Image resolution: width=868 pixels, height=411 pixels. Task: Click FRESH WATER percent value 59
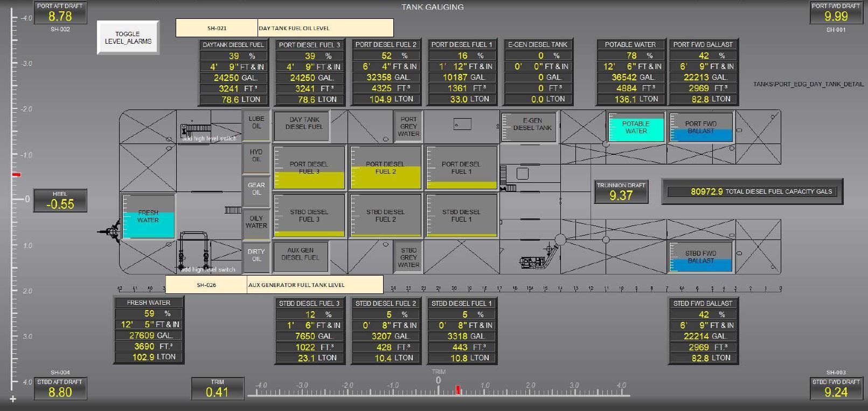(x=149, y=313)
